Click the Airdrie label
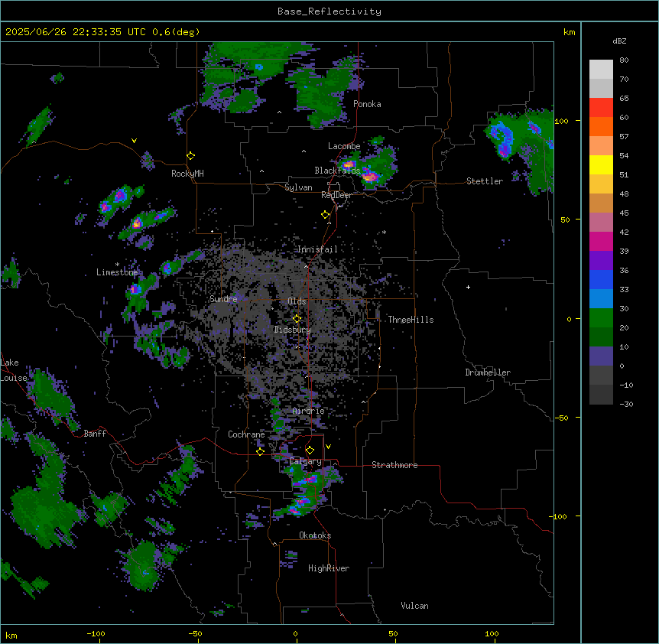 pos(309,411)
